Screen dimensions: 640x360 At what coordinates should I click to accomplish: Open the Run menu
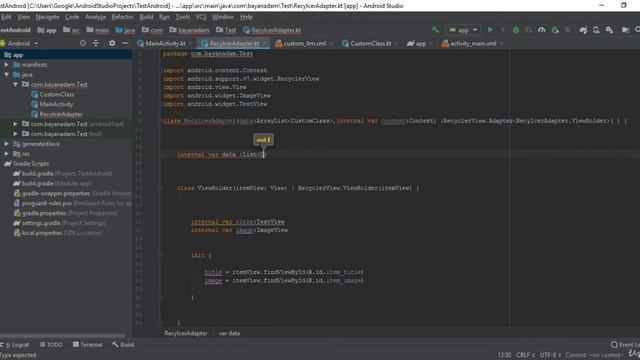click(x=164, y=17)
